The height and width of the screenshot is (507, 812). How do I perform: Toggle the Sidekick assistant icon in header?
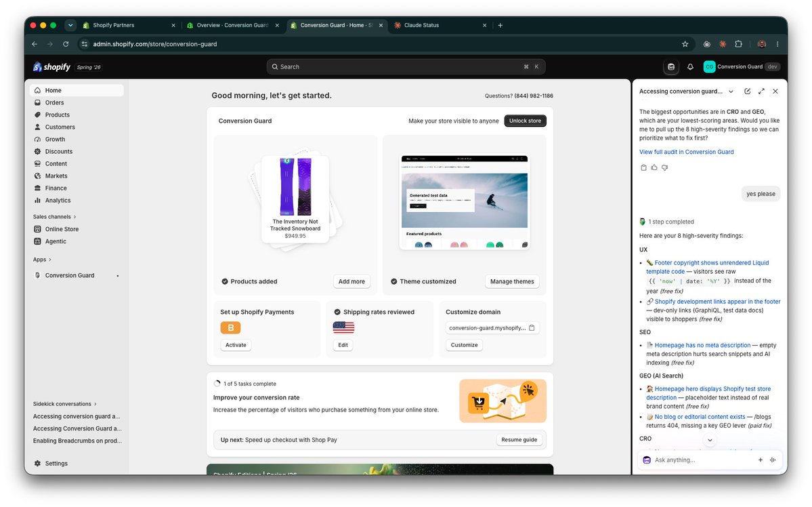[671, 67]
